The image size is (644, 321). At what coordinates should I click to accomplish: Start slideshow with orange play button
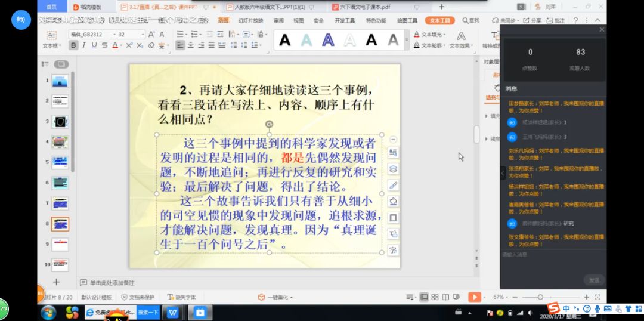coord(475,297)
